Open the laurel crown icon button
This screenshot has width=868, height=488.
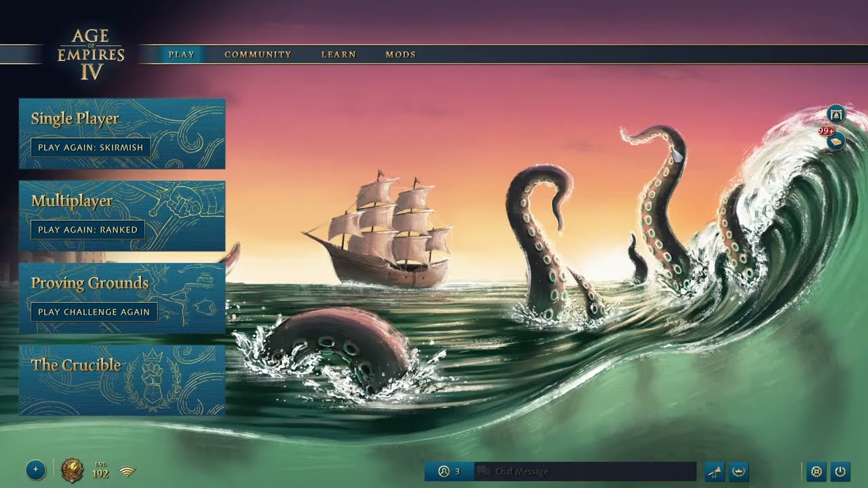(x=738, y=471)
